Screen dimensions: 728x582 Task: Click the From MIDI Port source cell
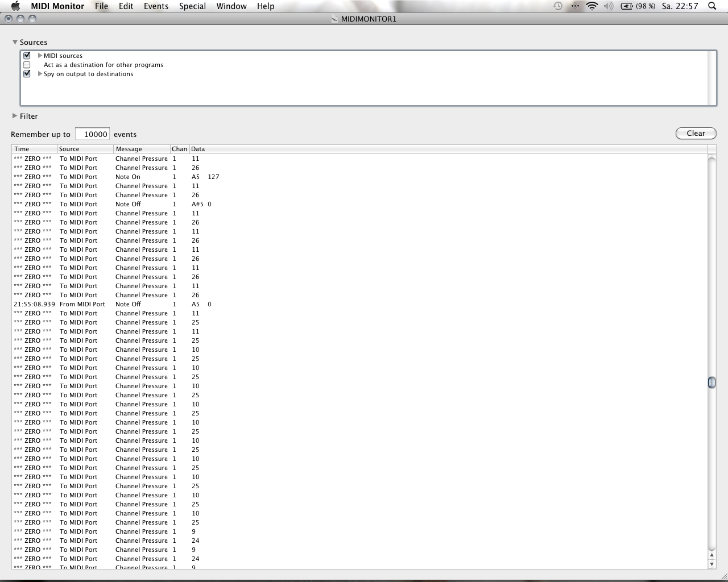(82, 304)
